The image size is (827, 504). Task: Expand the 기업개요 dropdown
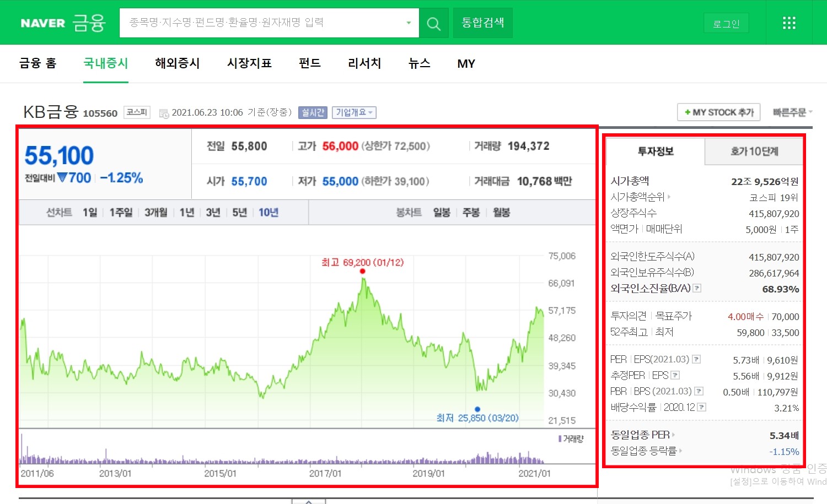point(354,112)
